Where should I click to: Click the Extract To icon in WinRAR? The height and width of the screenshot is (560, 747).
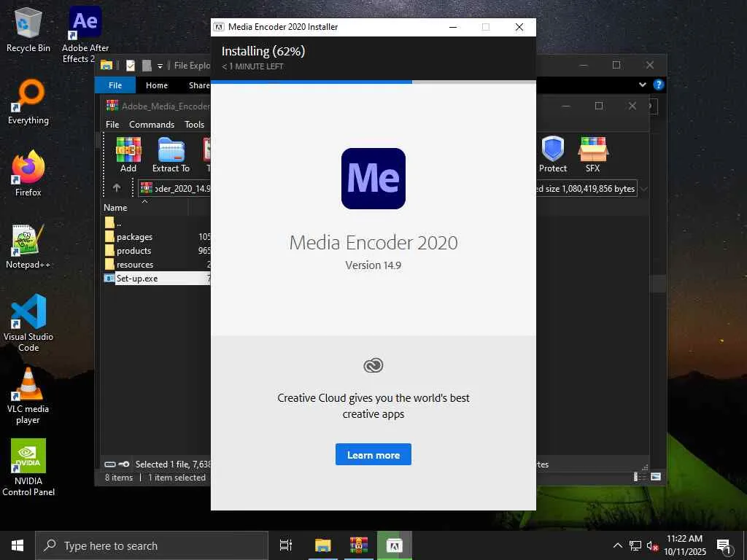tap(171, 155)
